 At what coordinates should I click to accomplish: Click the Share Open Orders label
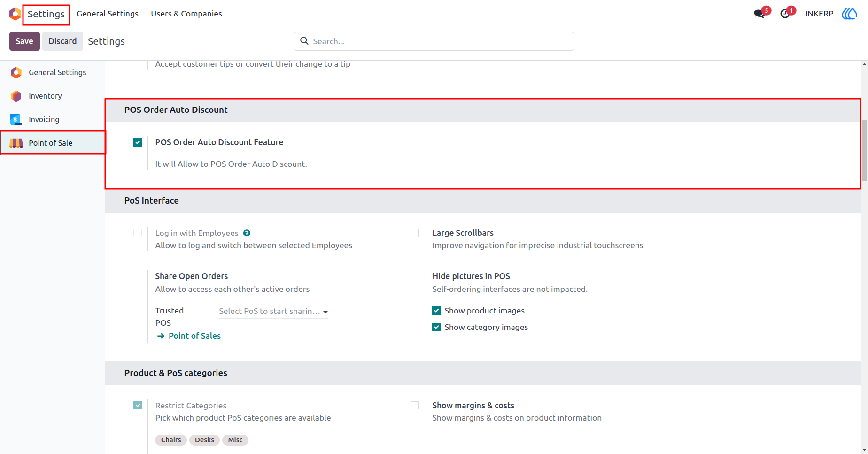192,276
